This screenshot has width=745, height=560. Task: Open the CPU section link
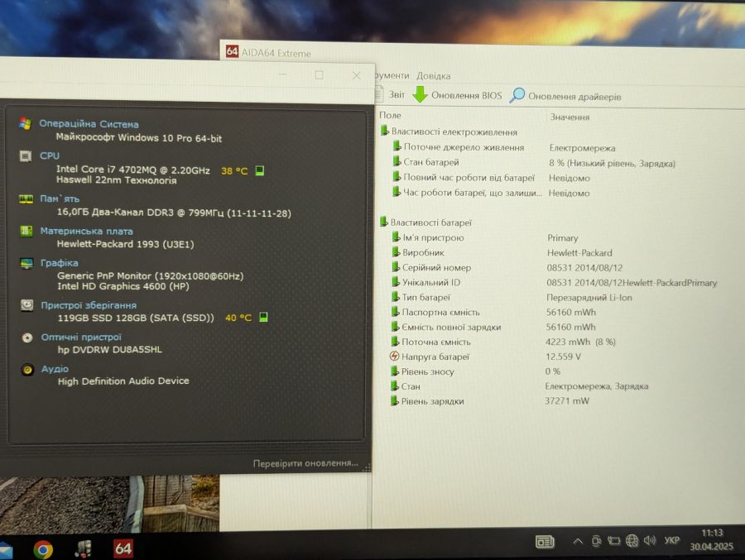[x=50, y=156]
